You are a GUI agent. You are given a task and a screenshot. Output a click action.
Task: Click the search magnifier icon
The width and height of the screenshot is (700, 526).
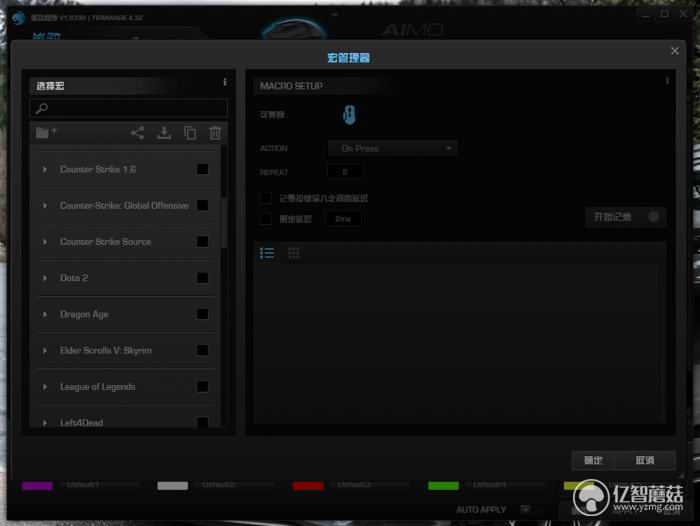pos(42,108)
